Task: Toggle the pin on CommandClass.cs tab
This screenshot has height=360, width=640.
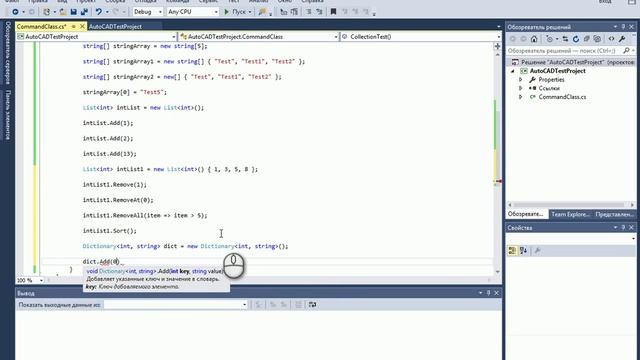Action: coord(73,26)
